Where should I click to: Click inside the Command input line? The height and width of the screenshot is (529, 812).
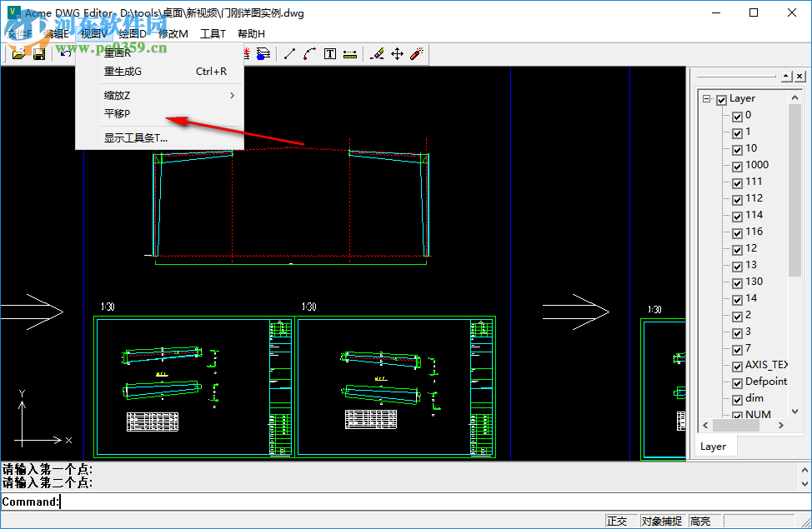point(167,502)
